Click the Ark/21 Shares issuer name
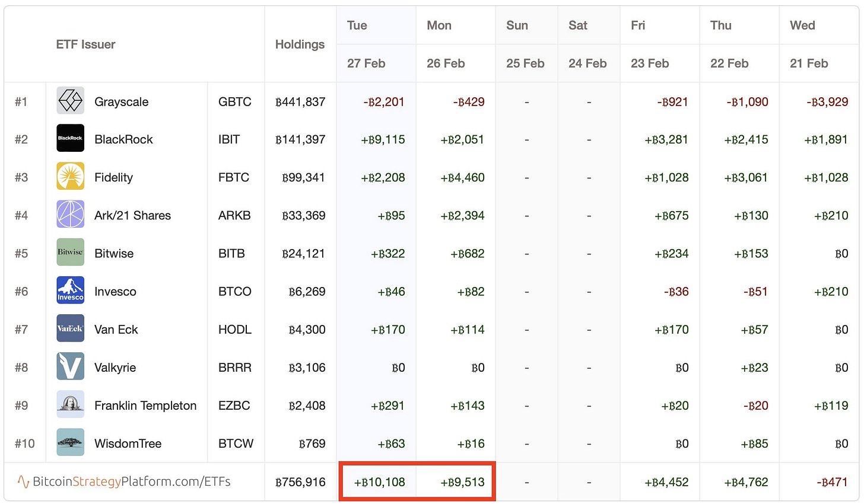 point(132,215)
